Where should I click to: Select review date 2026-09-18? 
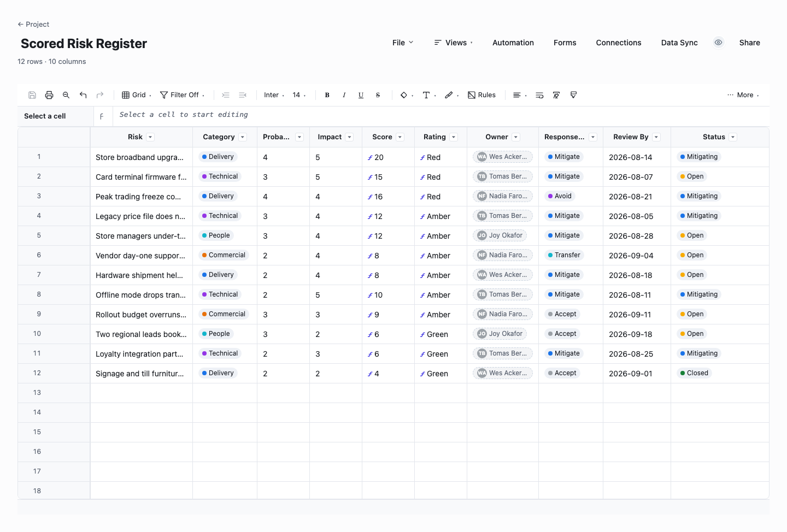pyautogui.click(x=637, y=334)
